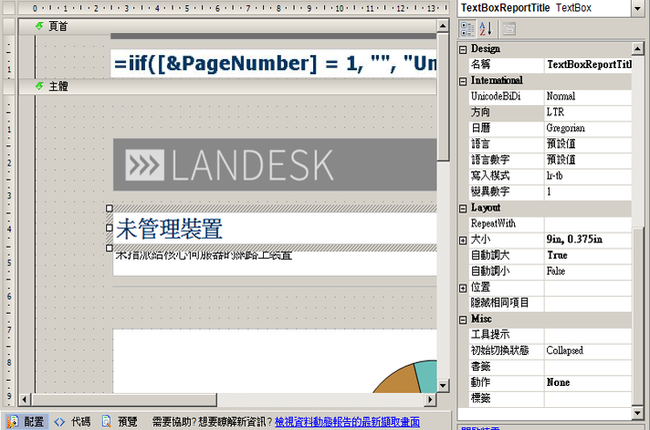Click the 變異數字 value 1
The height and width of the screenshot is (430, 650).
point(588,192)
